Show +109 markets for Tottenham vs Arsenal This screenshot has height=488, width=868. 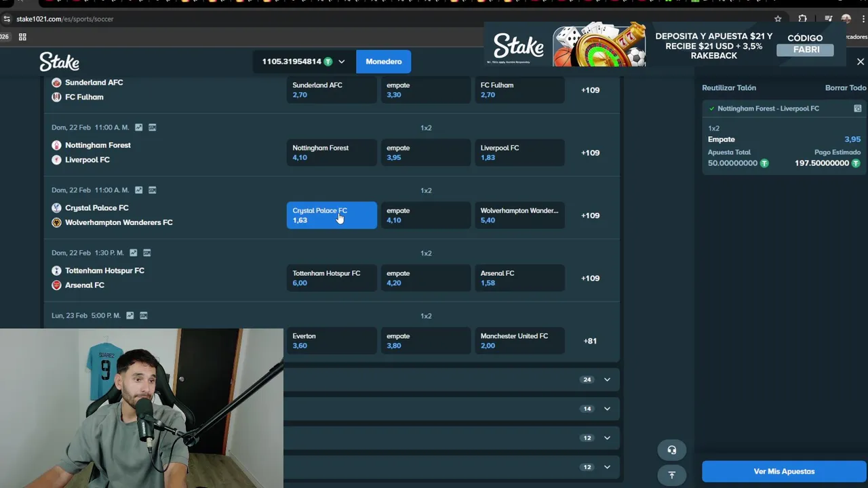(590, 278)
